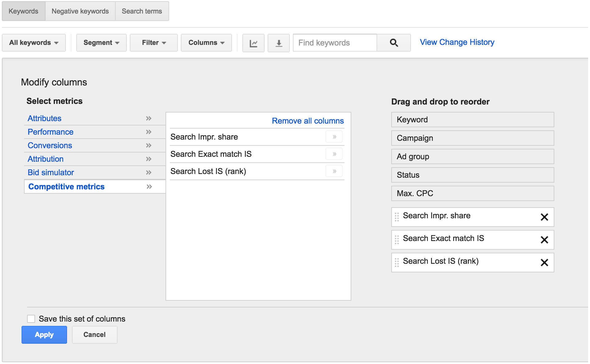Open View Change History link

(x=457, y=42)
